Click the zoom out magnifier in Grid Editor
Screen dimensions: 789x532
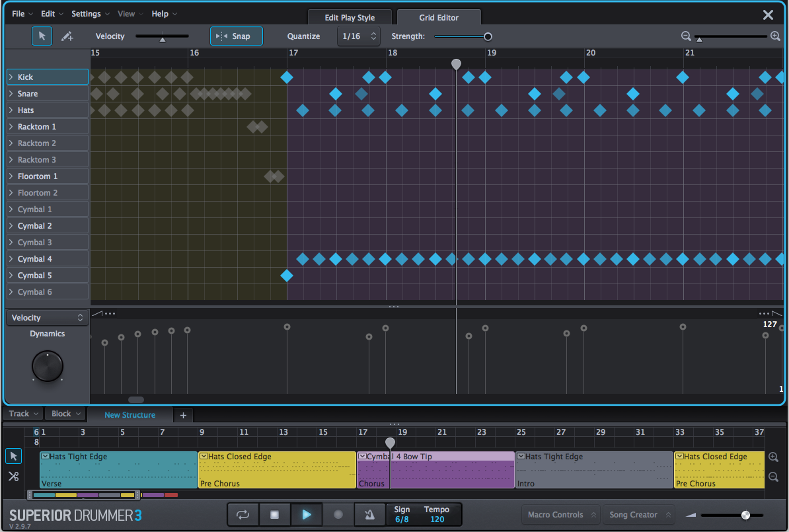click(x=686, y=36)
